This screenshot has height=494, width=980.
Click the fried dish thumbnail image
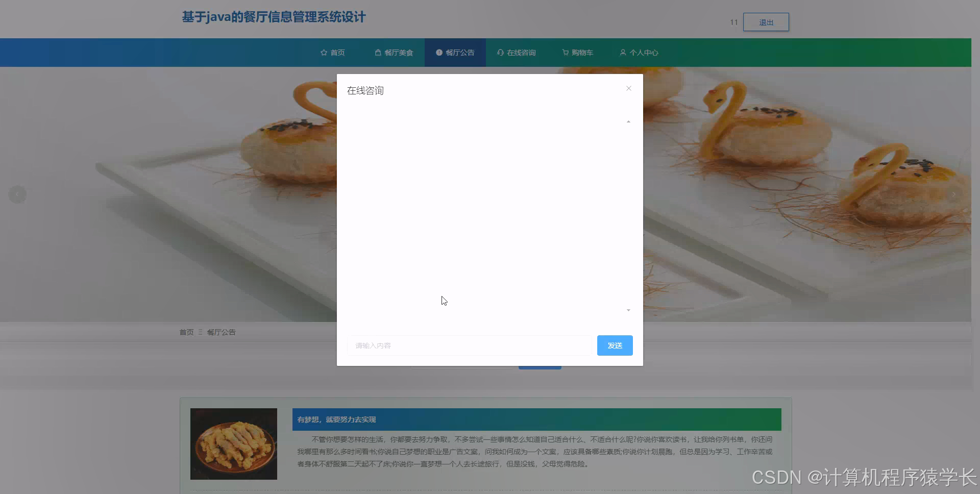pos(233,443)
